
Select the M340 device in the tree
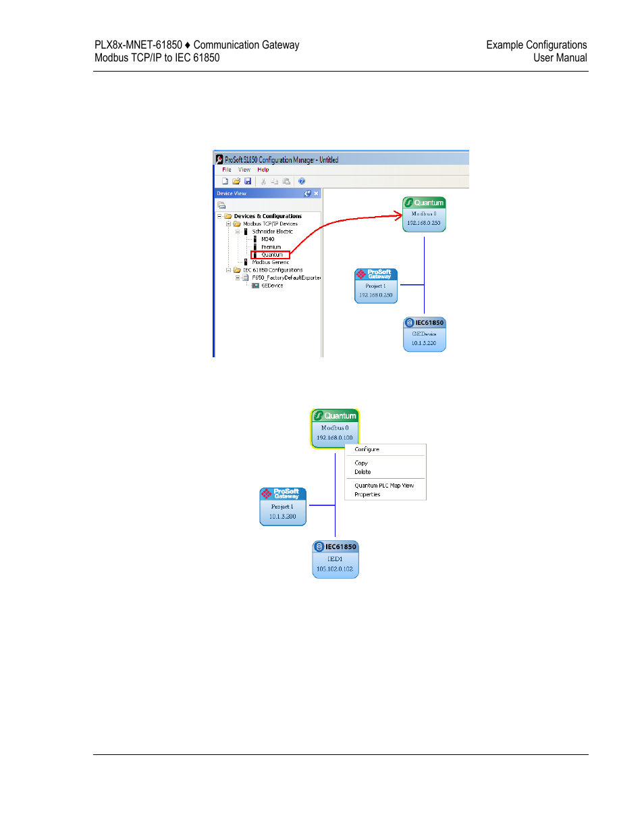(268, 240)
